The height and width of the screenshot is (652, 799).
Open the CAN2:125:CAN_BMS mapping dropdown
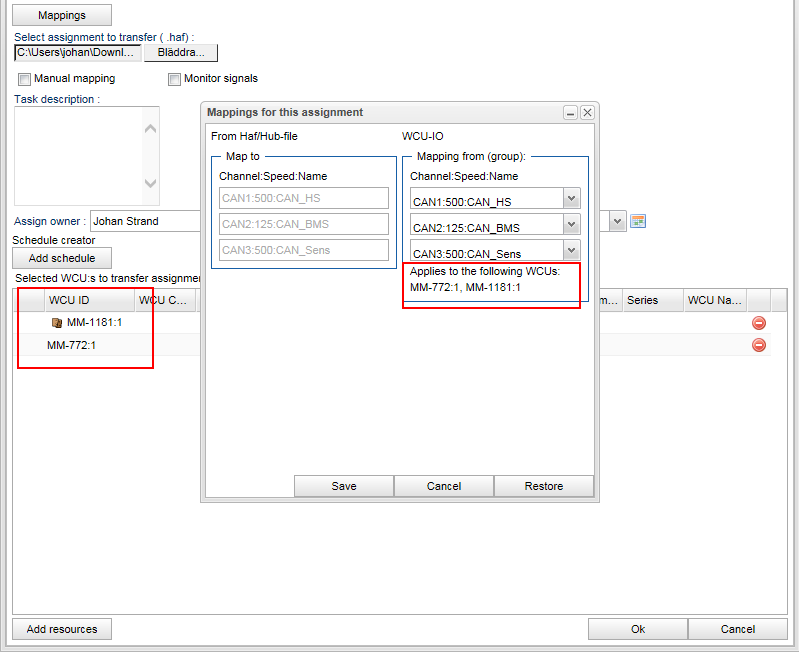[572, 225]
